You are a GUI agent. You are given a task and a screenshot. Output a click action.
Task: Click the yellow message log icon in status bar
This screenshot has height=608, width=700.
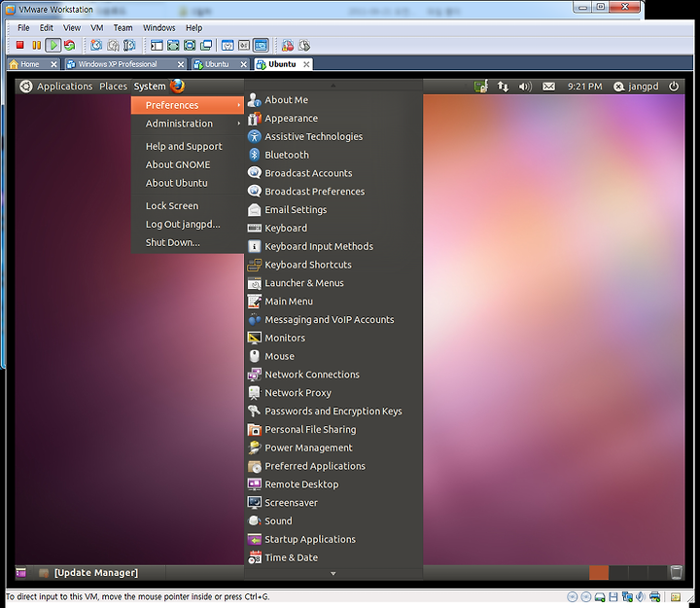click(676, 597)
